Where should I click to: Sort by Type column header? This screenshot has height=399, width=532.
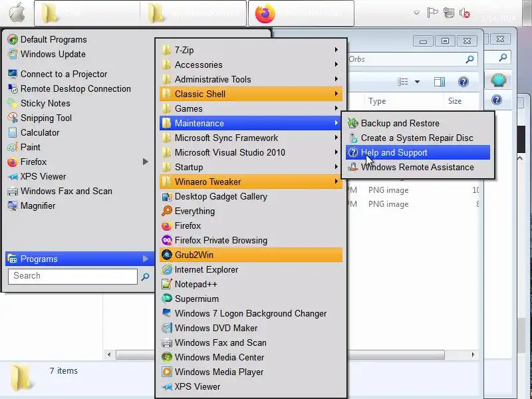pos(404,101)
